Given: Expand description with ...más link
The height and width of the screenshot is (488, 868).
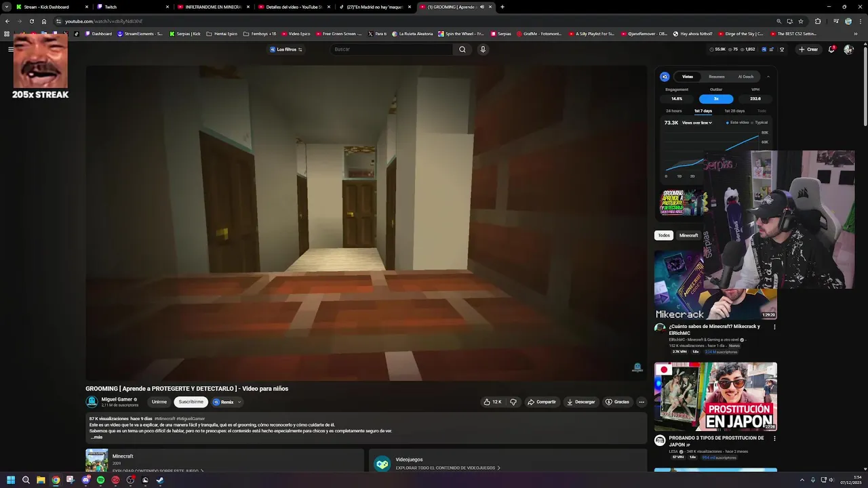Looking at the screenshot, I should pos(96,437).
